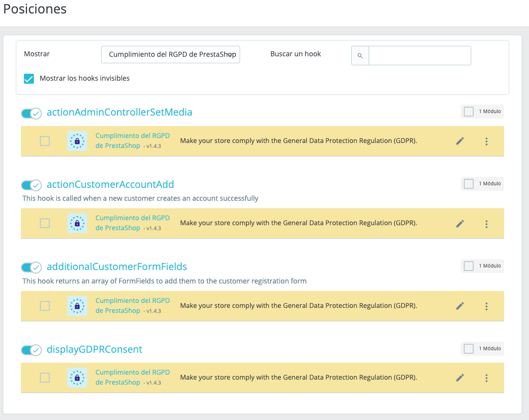Viewport: 529px width, 420px height.
Task: Open actionAdminControllerSetMedia hook title
Action: pyautogui.click(x=120, y=112)
